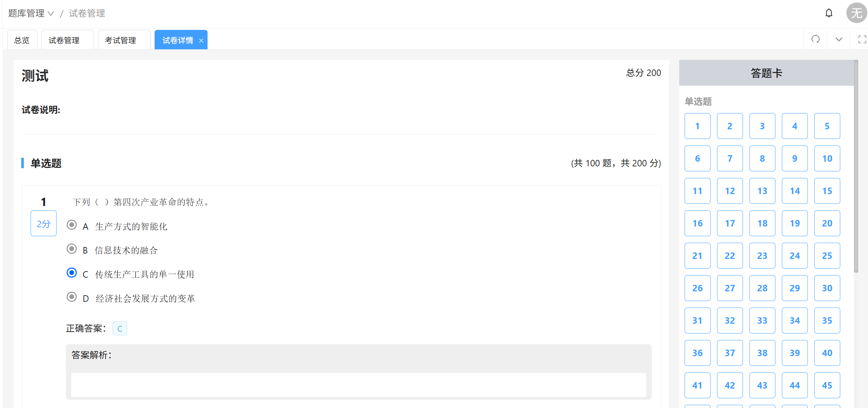The width and height of the screenshot is (868, 408).
Task: Click the correct answer C tag
Action: tap(120, 328)
